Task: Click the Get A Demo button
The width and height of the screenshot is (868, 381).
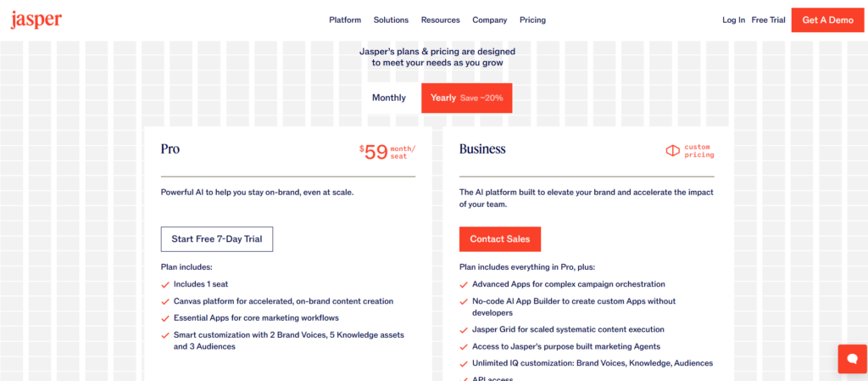Action: pos(827,20)
